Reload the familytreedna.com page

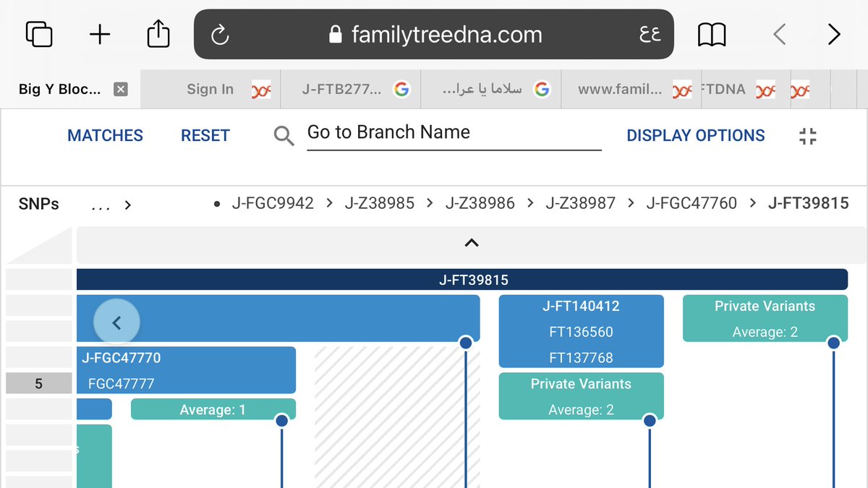pos(219,34)
